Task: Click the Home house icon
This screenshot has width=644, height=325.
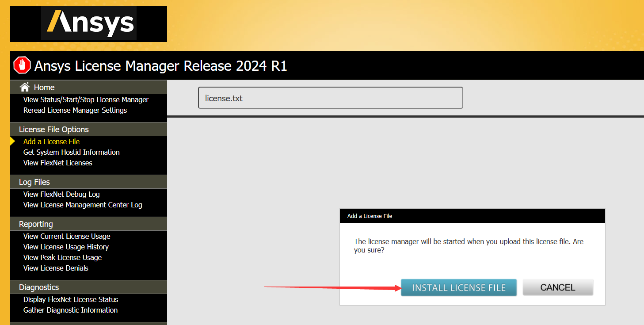Action: tap(25, 87)
